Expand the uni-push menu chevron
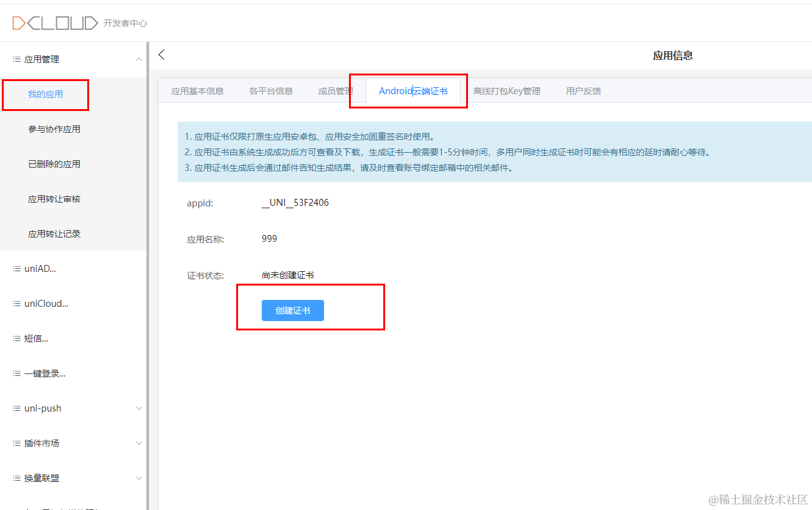The width and height of the screenshot is (812, 510). click(138, 408)
